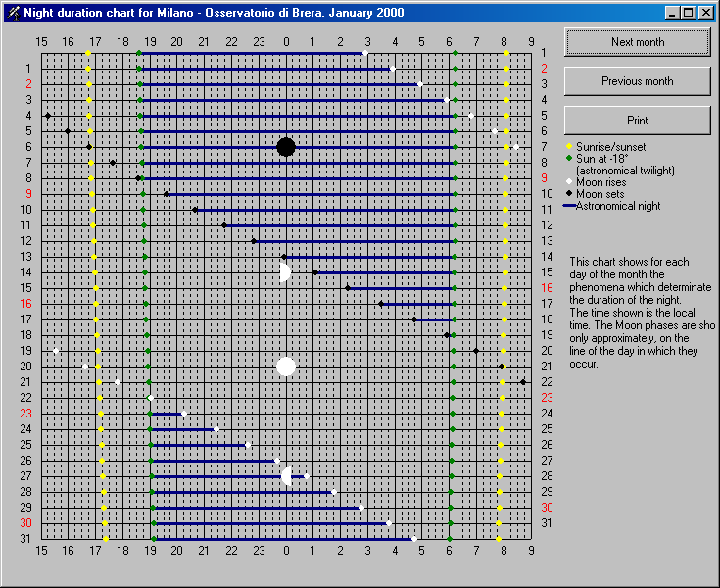Click the hour label 15 on top axis
Screen dimensions: 720x588
(41, 42)
